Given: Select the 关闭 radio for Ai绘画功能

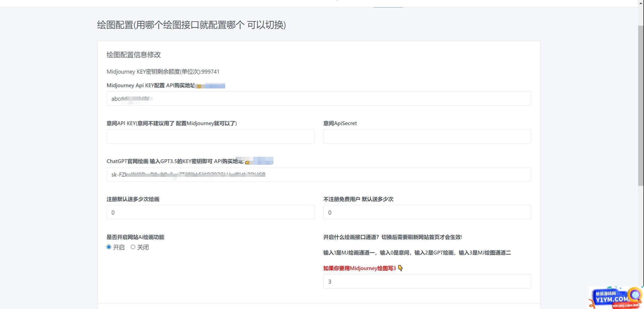Looking at the screenshot, I should [x=133, y=247].
